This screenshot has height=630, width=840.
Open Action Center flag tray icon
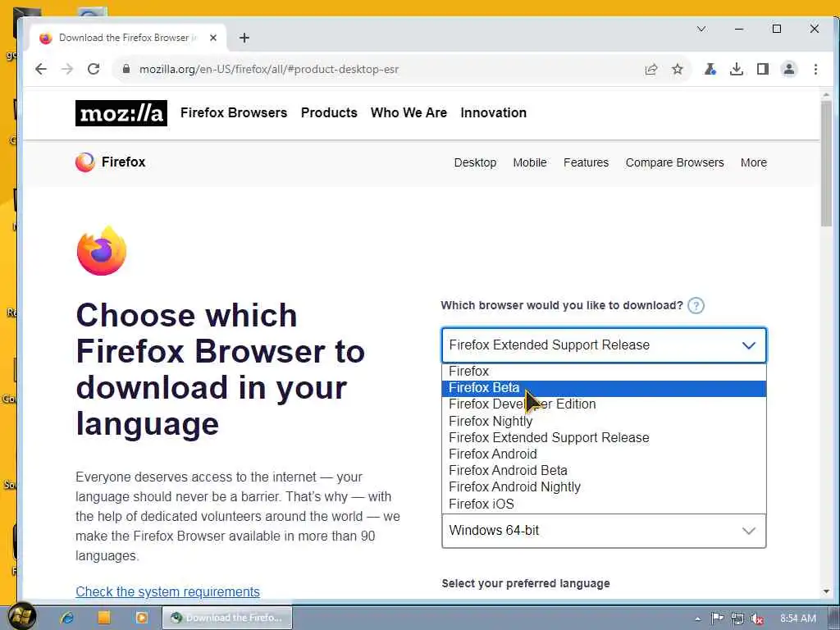pyautogui.click(x=717, y=619)
